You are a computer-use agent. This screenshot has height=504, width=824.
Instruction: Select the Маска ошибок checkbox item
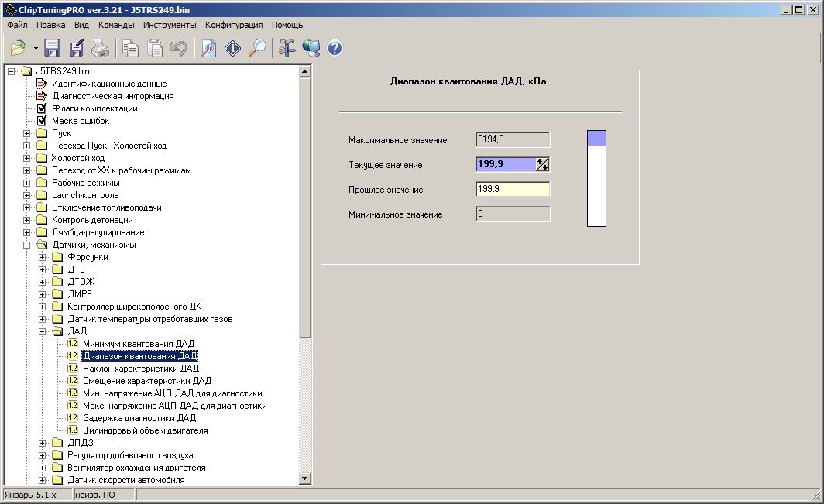click(x=80, y=121)
